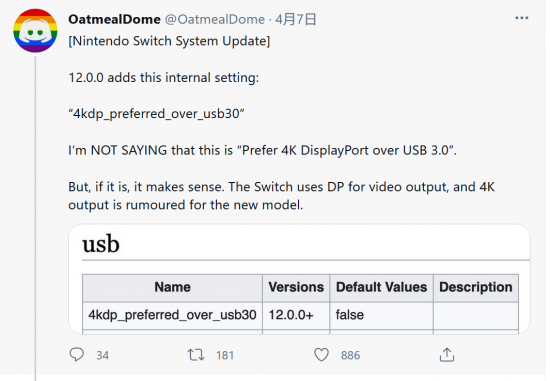This screenshot has width=550, height=381.
Task: Click the "usb" heading in image
Action: coord(101,243)
